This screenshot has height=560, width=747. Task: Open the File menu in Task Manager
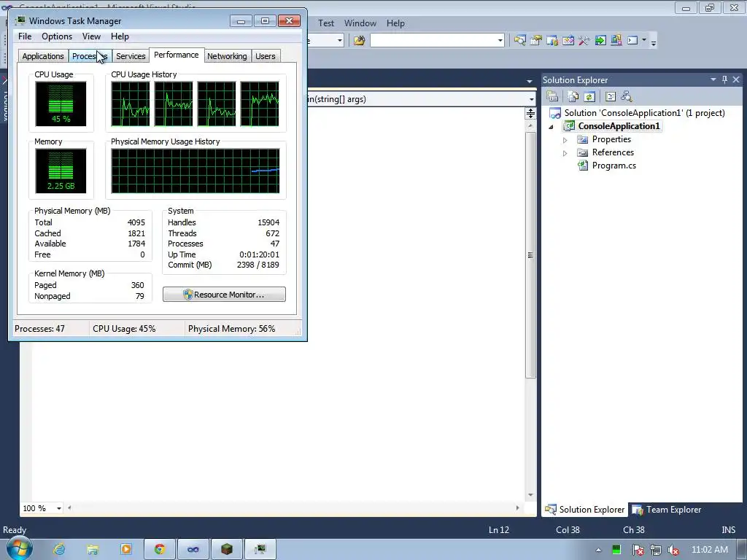(x=25, y=36)
